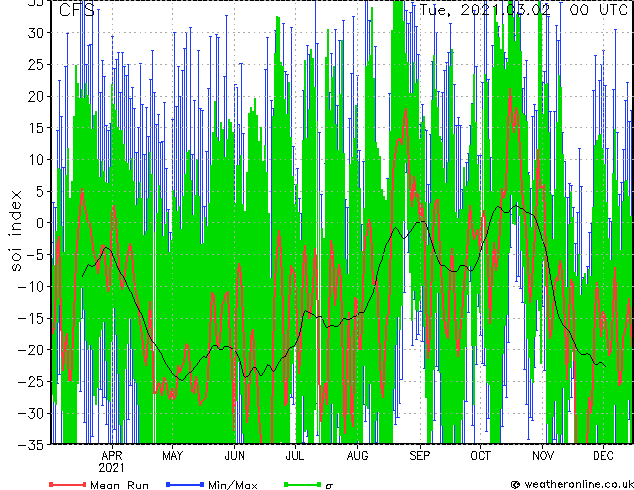Click the y-axis value -35
Viewport: 634px width, 490px height.
pos(31,445)
